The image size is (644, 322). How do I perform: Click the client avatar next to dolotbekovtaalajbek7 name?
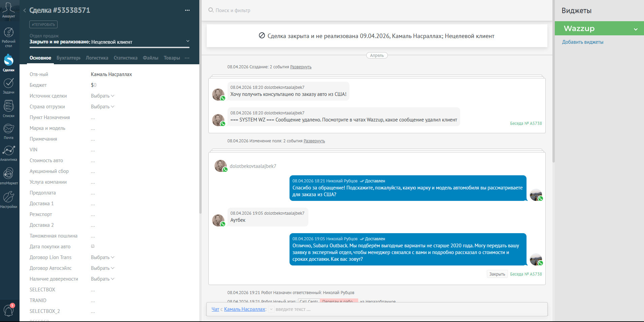click(x=221, y=166)
